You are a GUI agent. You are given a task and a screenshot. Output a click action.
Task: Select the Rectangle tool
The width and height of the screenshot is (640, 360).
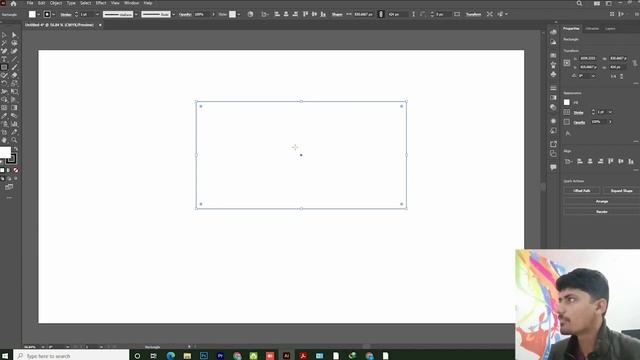(x=4, y=67)
